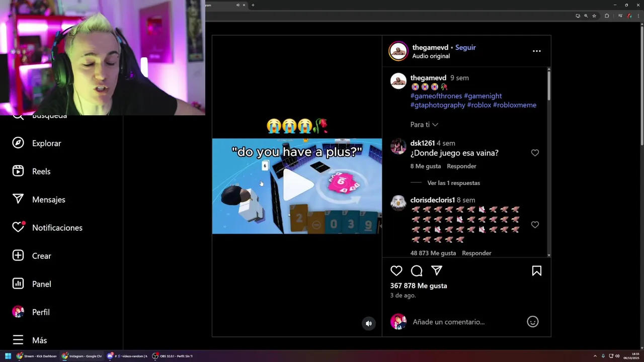Image resolution: width=644 pixels, height=362 pixels.
Task: Open Chrome extensions puzzle icon
Action: [x=607, y=16]
